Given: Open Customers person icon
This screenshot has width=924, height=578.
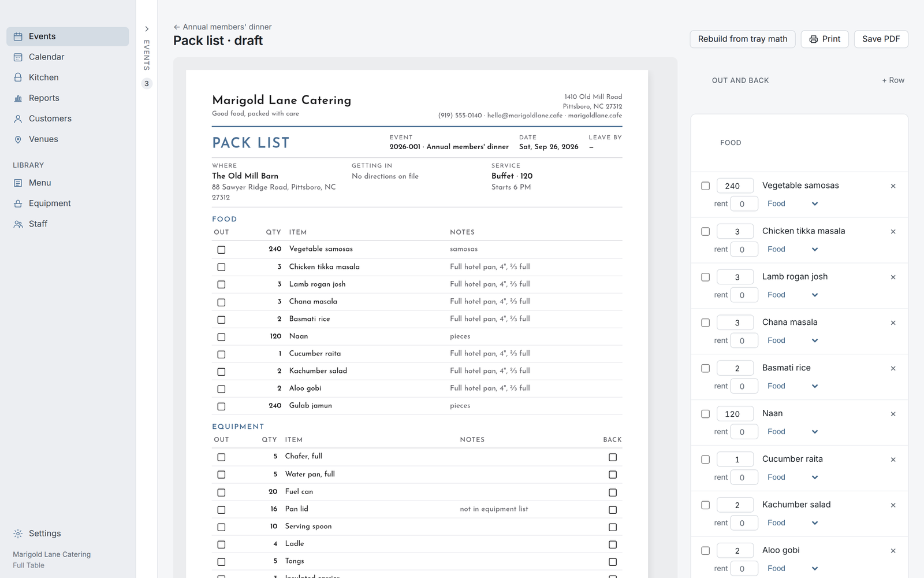Looking at the screenshot, I should pos(18,118).
